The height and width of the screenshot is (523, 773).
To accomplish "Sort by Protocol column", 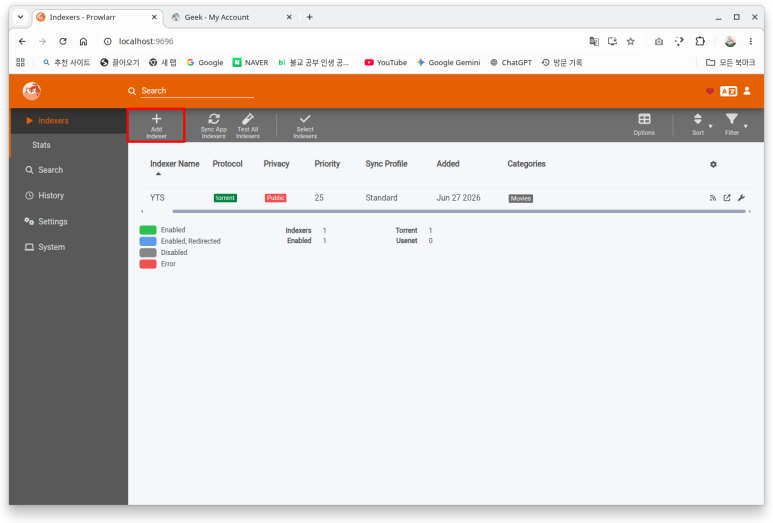I will pyautogui.click(x=227, y=164).
